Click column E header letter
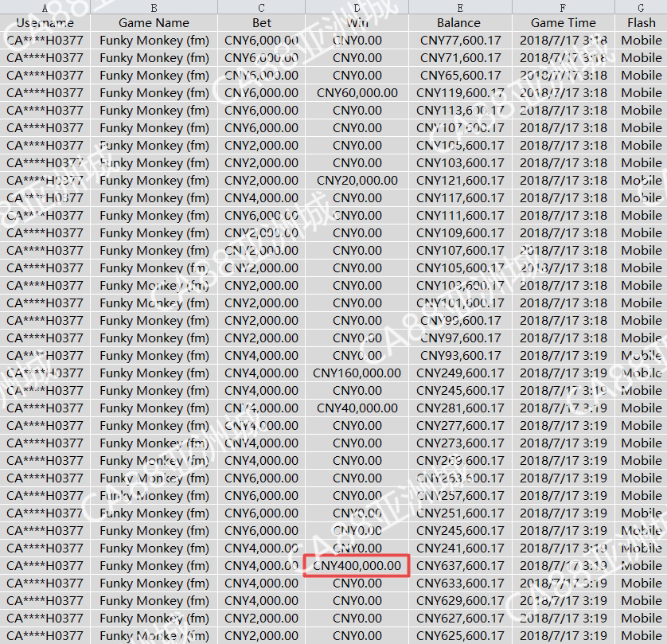667x644 pixels. [x=459, y=7]
